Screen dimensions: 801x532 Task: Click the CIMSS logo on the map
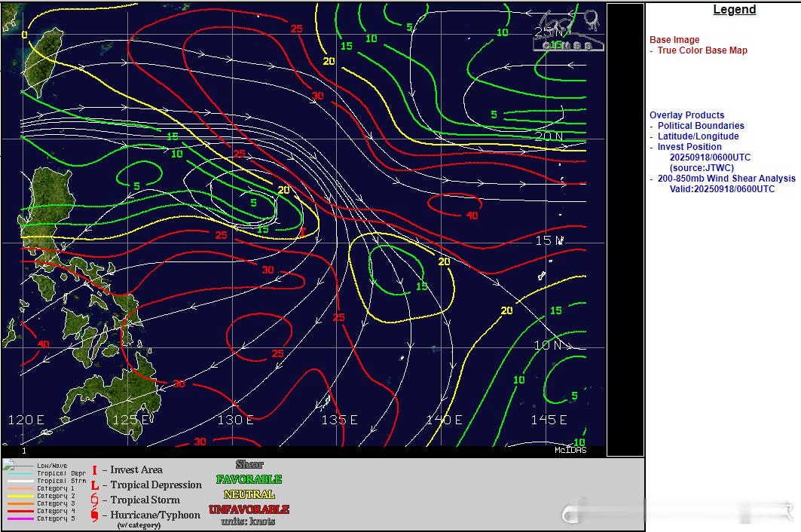pyautogui.click(x=567, y=30)
